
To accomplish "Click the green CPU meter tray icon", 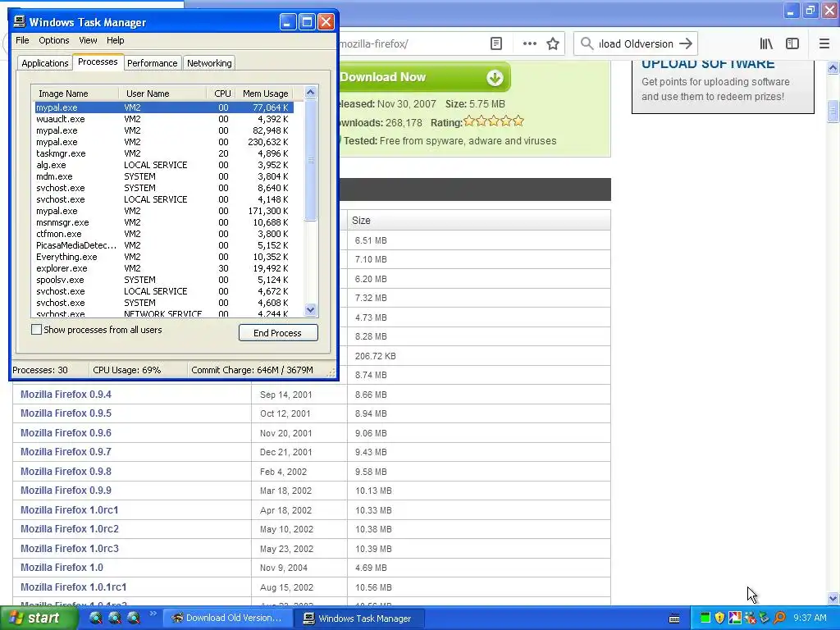I will coord(705,618).
